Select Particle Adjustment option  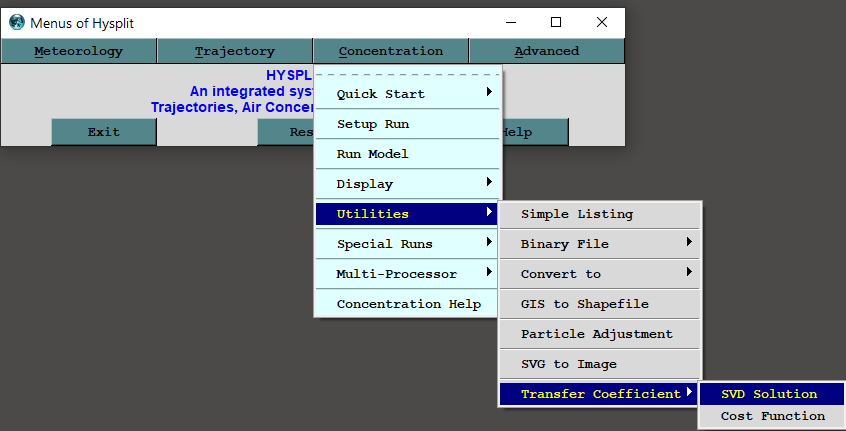(600, 334)
